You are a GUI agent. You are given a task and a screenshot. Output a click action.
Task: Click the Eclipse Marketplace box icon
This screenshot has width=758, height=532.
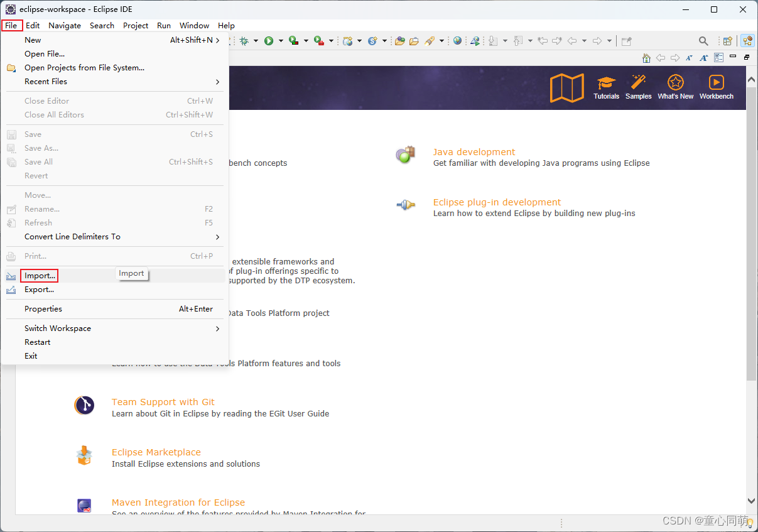(x=84, y=455)
